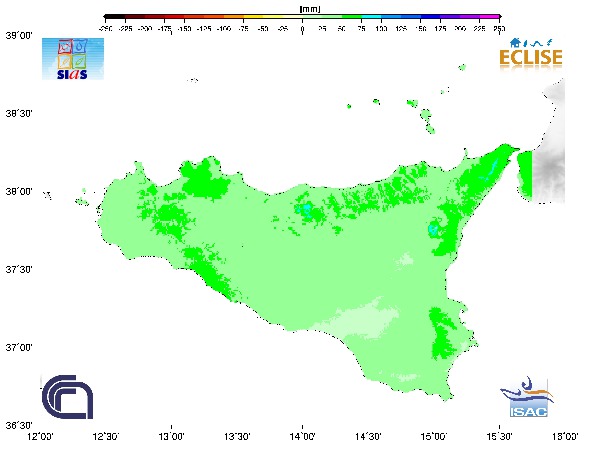Click the latitude label 37°00'

pyautogui.click(x=19, y=347)
